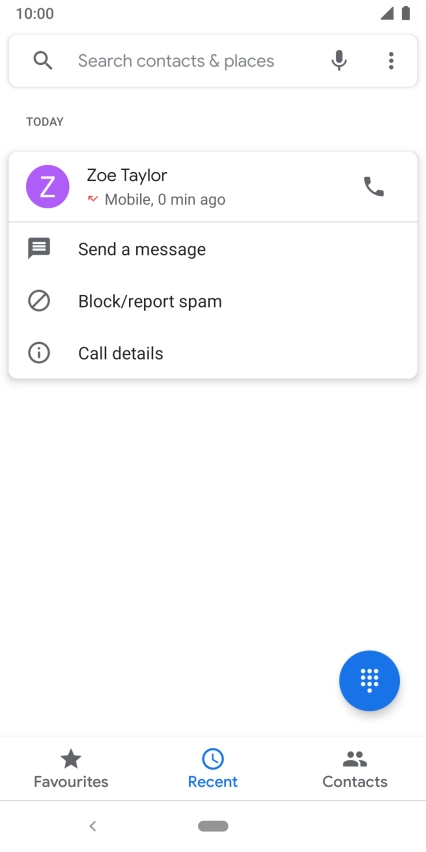Open the three-dot overflow menu
Viewport: 426px width, 852px height.
pyautogui.click(x=391, y=61)
